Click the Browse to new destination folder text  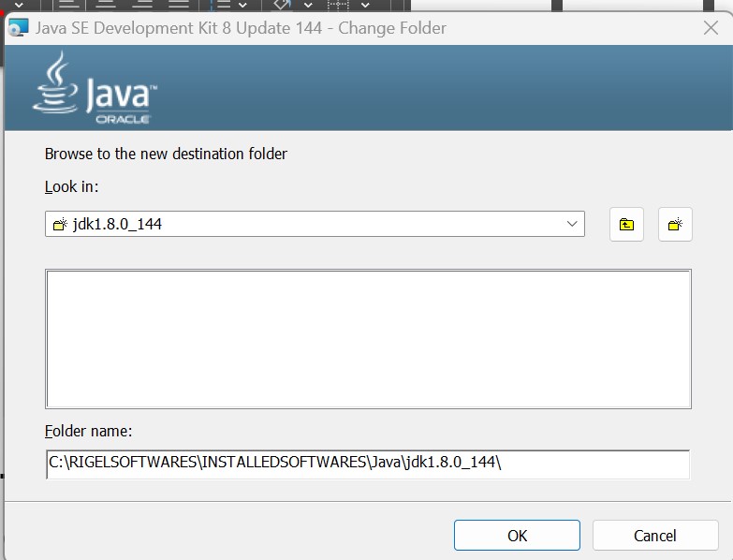tap(166, 154)
